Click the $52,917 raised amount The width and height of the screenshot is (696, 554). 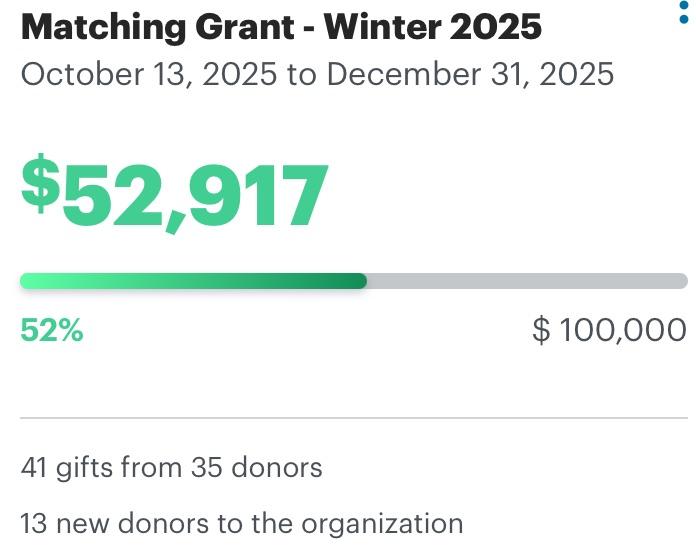[176, 195]
